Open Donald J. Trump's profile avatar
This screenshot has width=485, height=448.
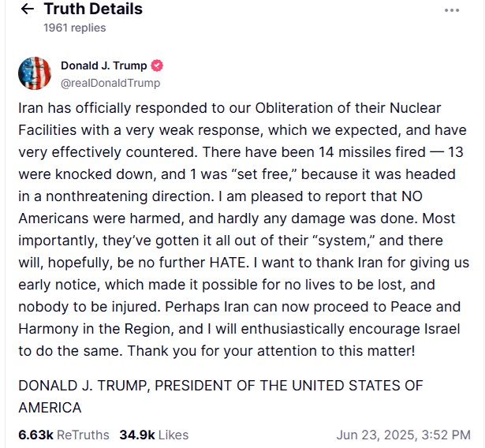[x=35, y=73]
